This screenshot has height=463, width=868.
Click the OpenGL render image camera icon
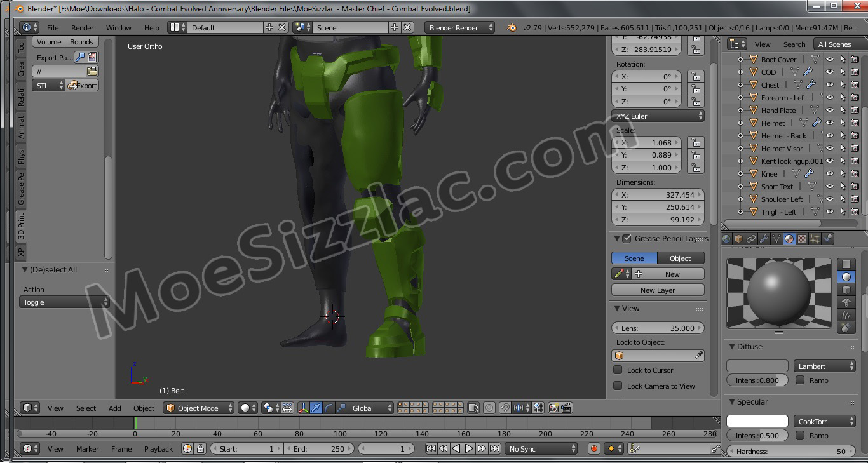coord(553,408)
